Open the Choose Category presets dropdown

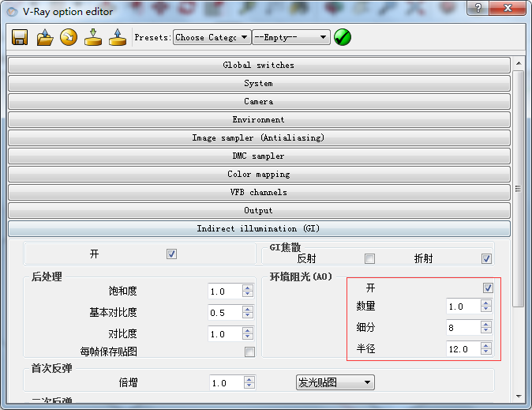coord(212,37)
